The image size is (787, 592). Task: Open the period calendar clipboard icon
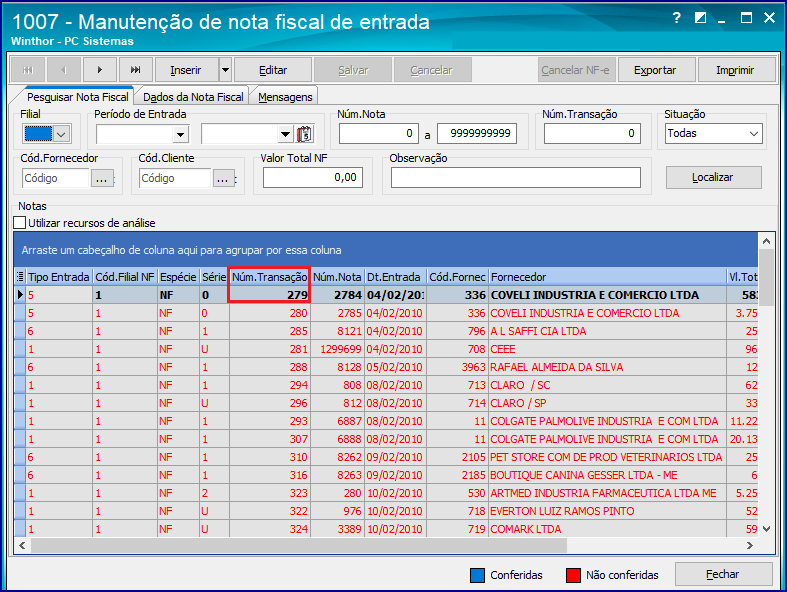click(x=305, y=134)
